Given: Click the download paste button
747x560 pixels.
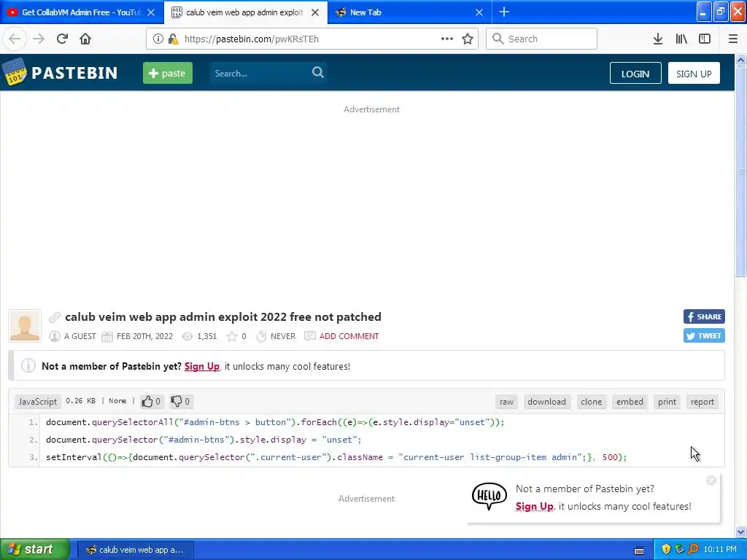Looking at the screenshot, I should pos(546,402).
